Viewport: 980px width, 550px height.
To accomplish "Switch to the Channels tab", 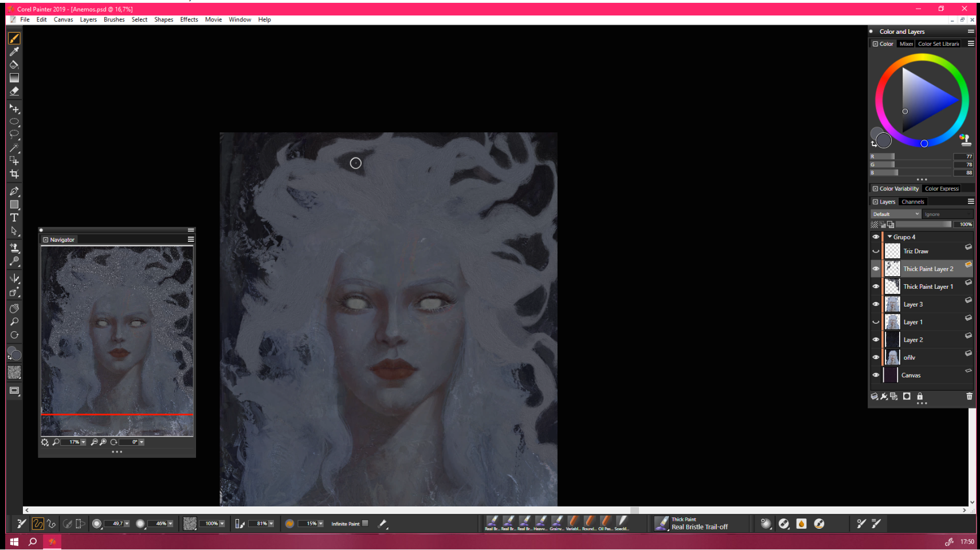I will (x=912, y=202).
